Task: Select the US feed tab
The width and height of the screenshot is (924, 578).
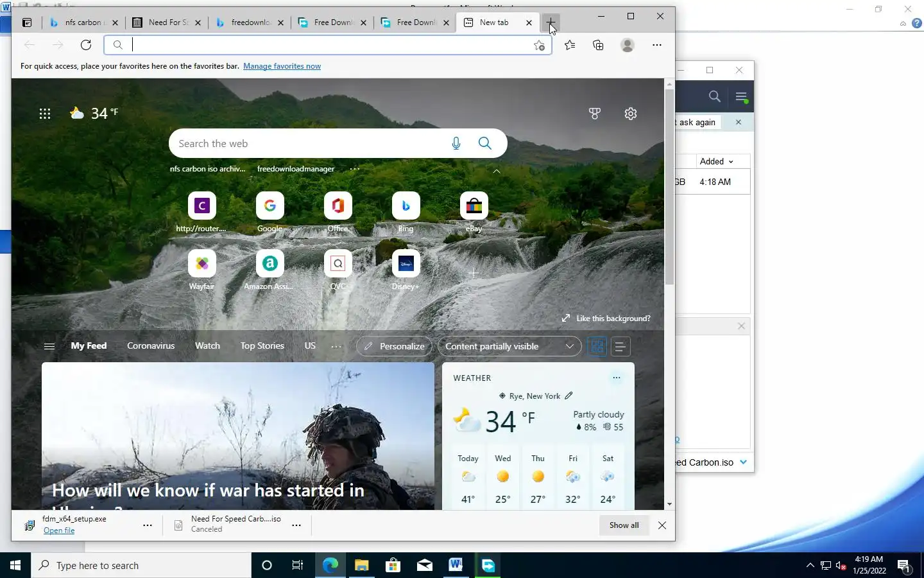Action: coord(310,346)
